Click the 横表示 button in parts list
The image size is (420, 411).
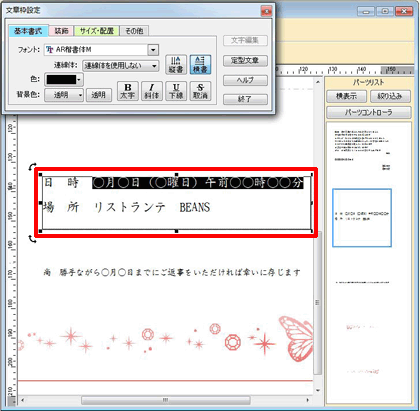pos(347,96)
